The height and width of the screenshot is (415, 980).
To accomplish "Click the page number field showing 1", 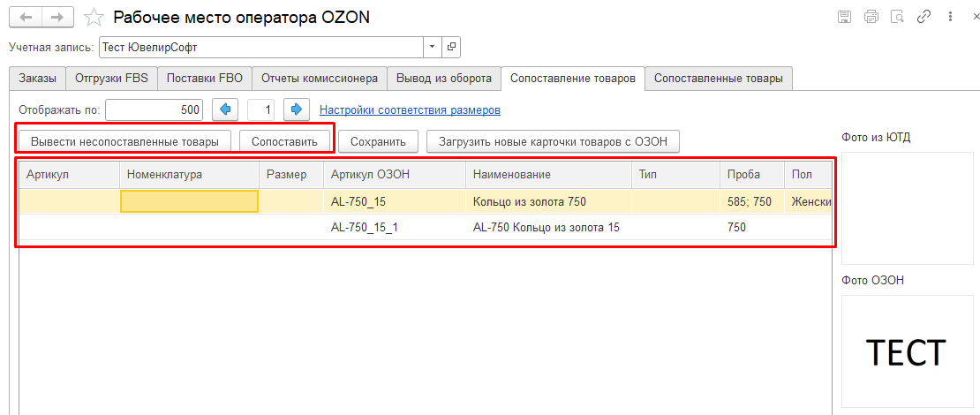I will point(261,110).
